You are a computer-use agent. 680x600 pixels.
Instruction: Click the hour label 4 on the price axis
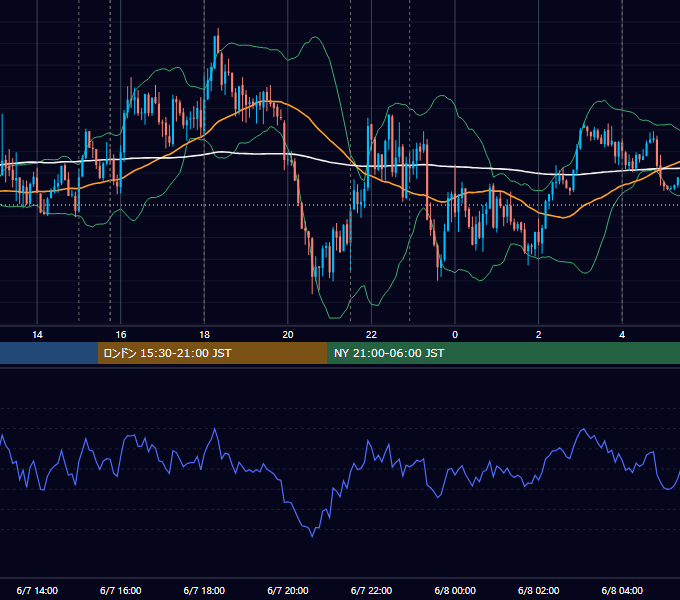[x=622, y=335]
